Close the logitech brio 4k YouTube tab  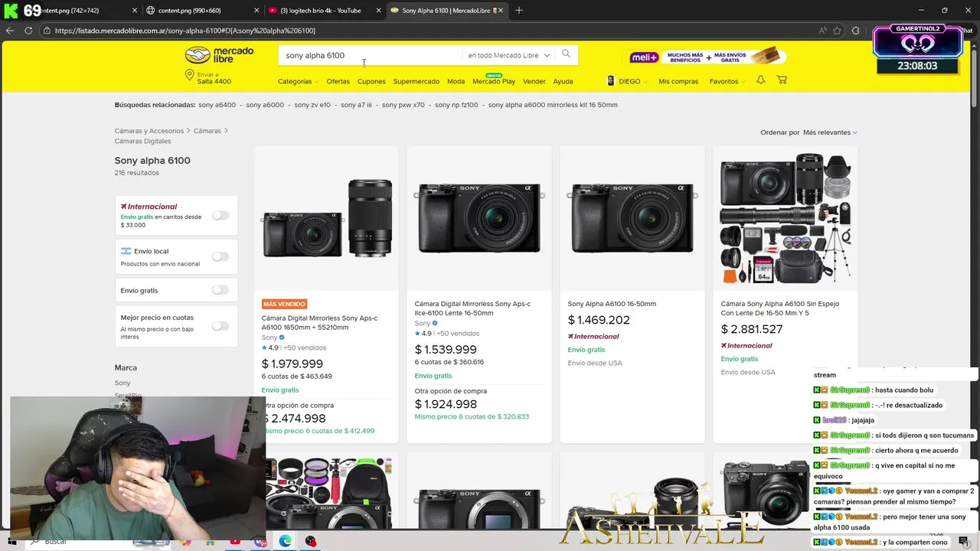tap(378, 11)
